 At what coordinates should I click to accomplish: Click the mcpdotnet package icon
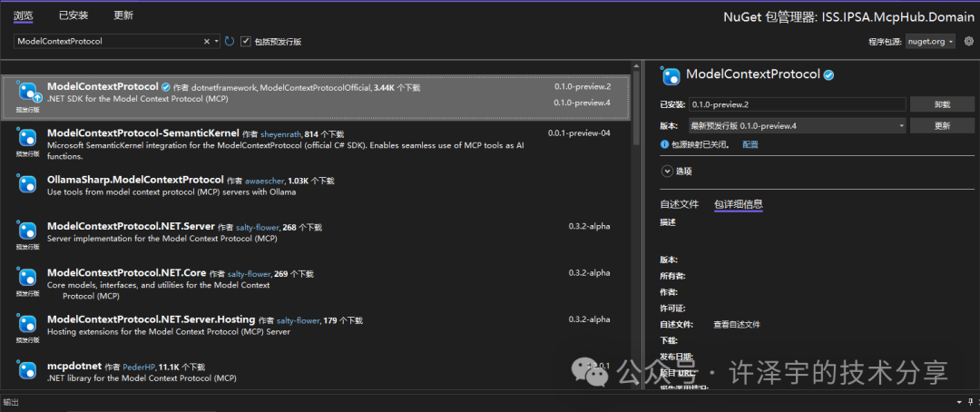tap(27, 370)
